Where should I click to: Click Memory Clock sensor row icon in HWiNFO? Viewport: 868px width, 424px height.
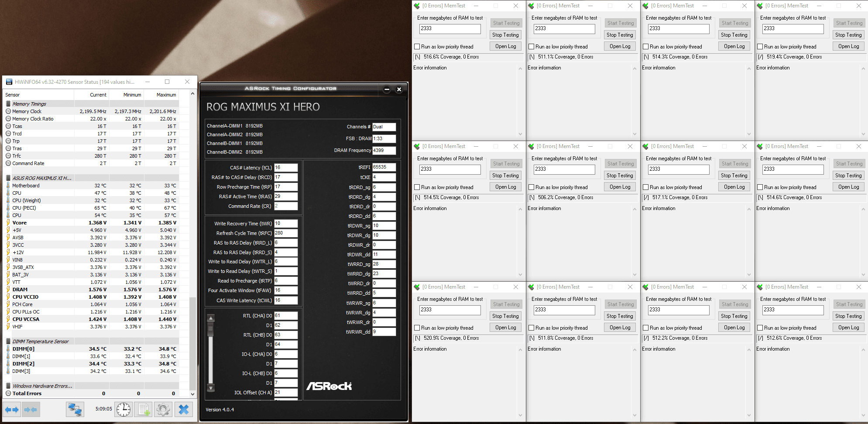click(x=8, y=111)
